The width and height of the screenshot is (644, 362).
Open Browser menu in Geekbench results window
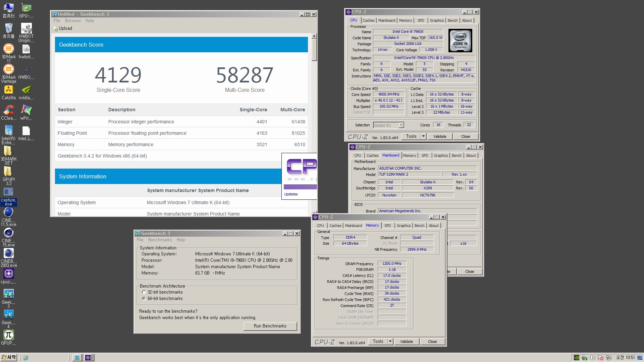(73, 21)
